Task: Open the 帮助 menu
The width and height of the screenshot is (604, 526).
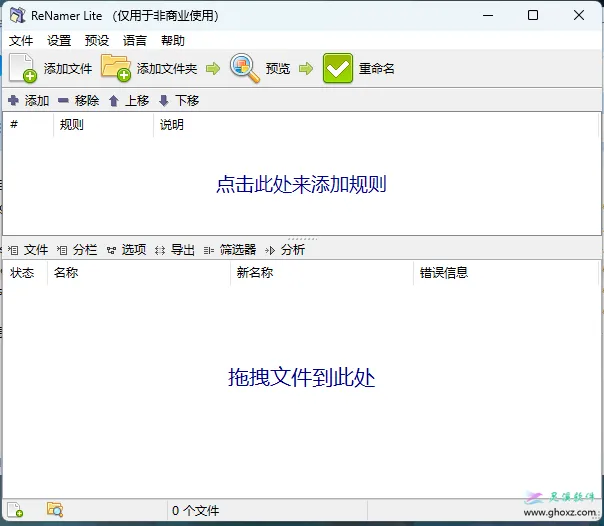Action: click(x=173, y=40)
